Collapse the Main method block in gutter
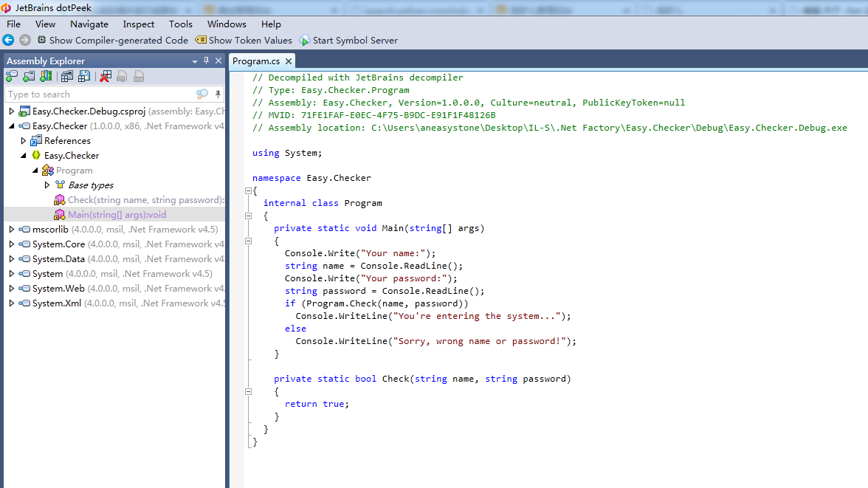Viewport: 868px width, 488px height. tap(249, 241)
